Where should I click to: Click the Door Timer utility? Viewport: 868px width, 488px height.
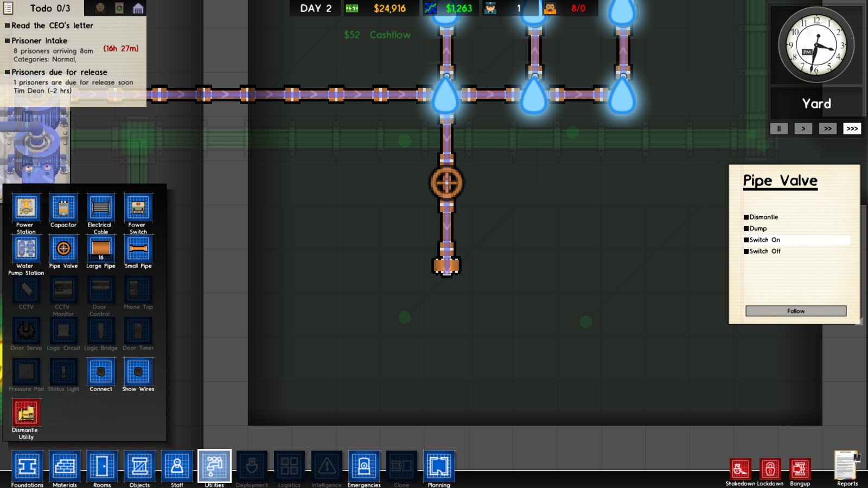138,331
